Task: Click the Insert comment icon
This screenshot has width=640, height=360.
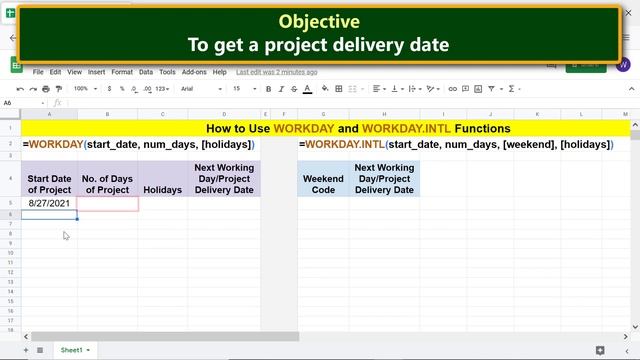Action: click(x=465, y=89)
